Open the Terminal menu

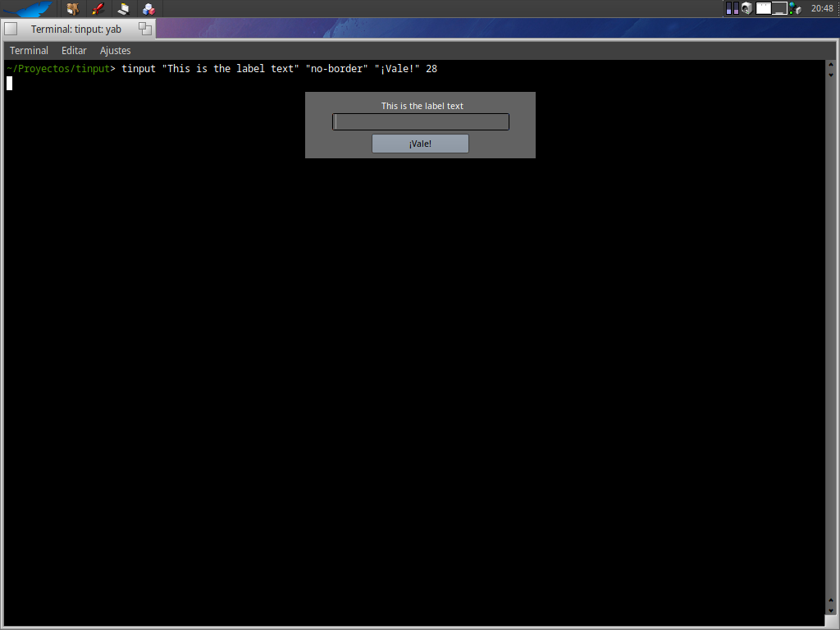pos(29,50)
